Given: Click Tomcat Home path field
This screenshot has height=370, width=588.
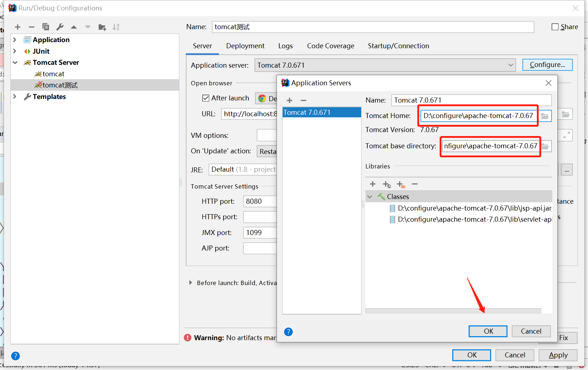Looking at the screenshot, I should coord(480,116).
